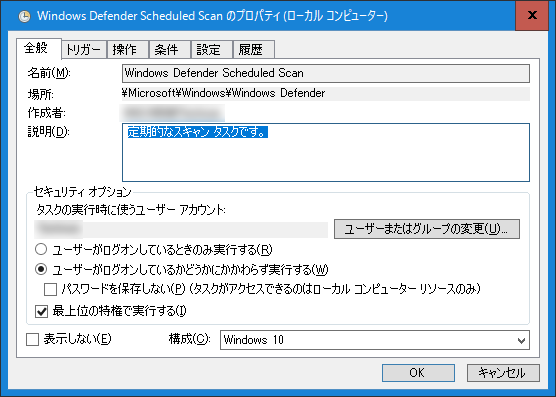Click the 場所 path ¥Microsoft¥Windows¥Windows Defender
Viewport: 556px width, 397px height.
pyautogui.click(x=223, y=93)
